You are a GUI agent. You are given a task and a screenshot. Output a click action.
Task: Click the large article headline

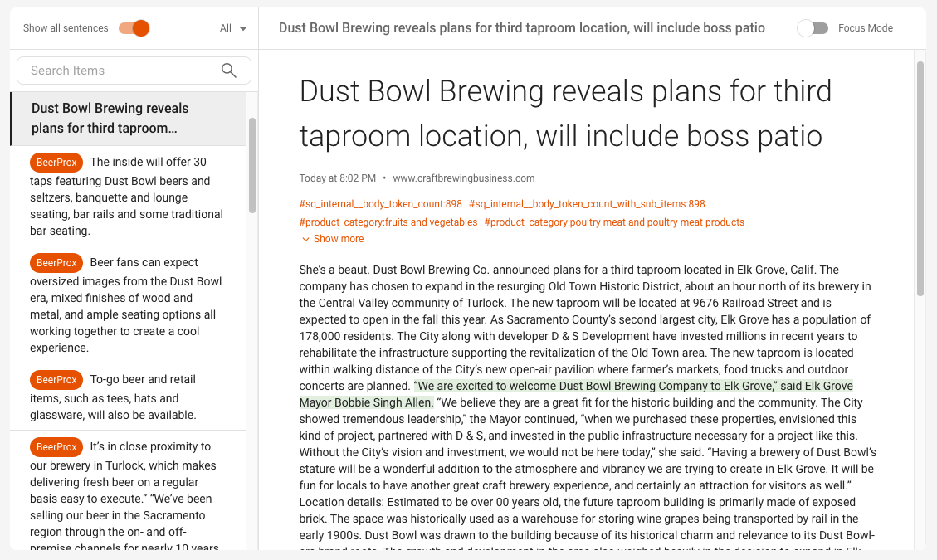565,114
